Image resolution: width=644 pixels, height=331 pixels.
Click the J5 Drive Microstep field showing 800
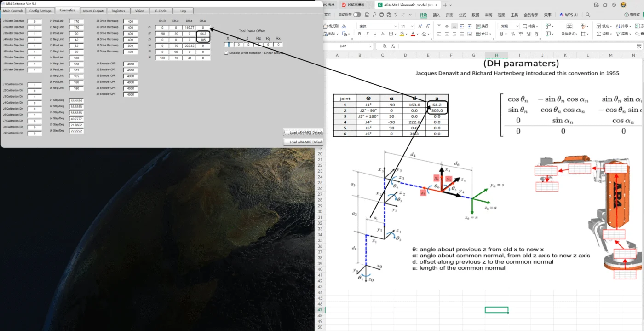click(131, 46)
